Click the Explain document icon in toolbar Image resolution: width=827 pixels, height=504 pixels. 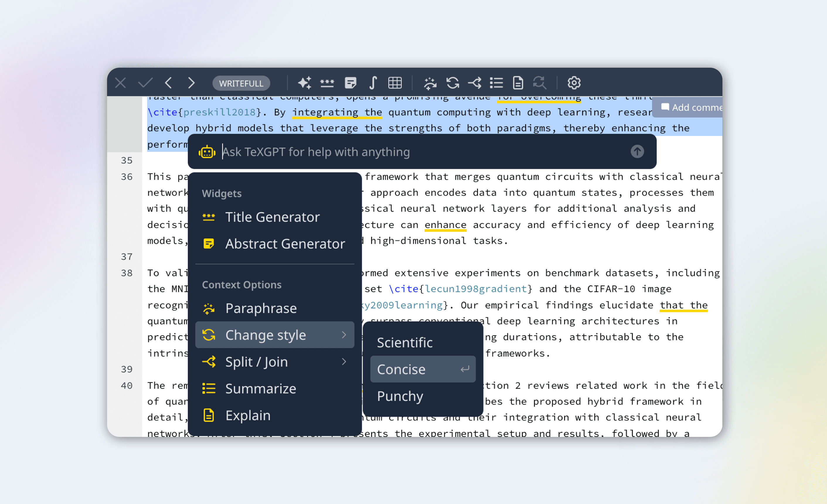(x=518, y=83)
